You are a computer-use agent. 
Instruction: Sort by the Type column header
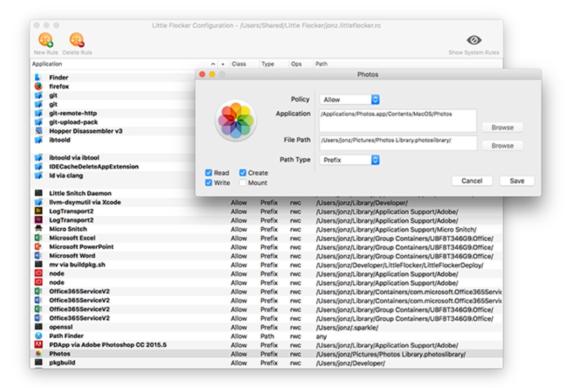point(268,64)
